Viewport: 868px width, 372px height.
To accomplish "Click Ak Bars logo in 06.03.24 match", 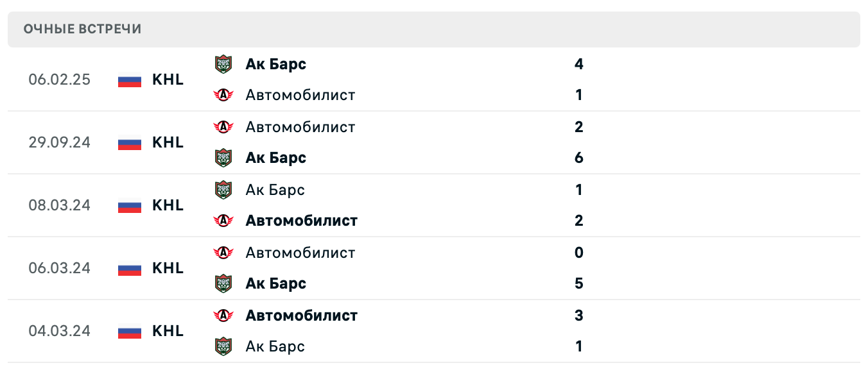I will [223, 283].
